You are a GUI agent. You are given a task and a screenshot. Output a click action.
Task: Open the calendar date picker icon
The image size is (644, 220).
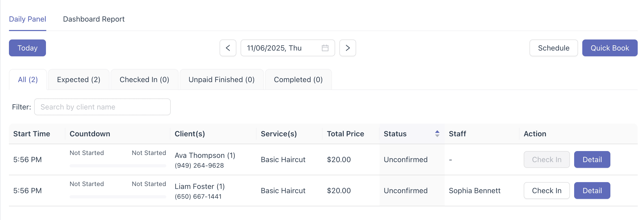coord(325,48)
